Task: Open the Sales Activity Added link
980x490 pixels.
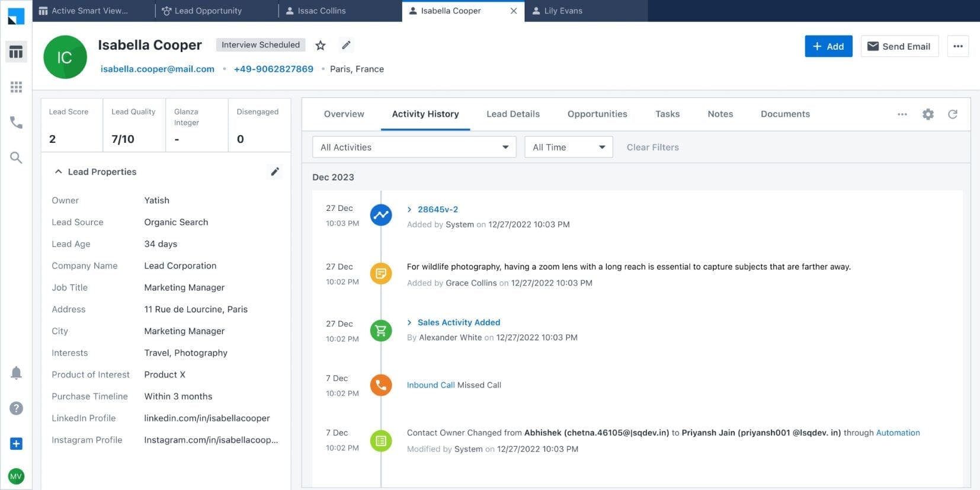Action: [x=459, y=322]
